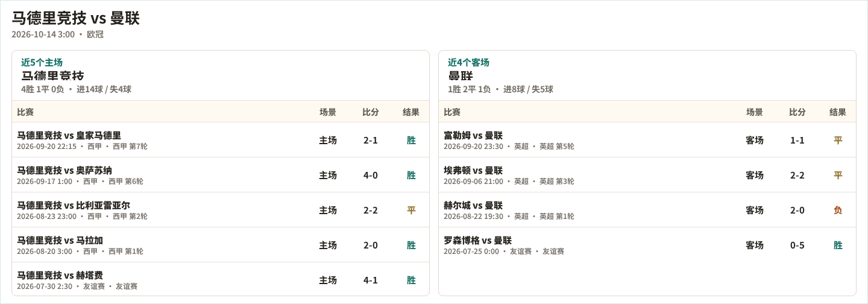Open match 富勒姆 vs 曼联

pyautogui.click(x=473, y=135)
